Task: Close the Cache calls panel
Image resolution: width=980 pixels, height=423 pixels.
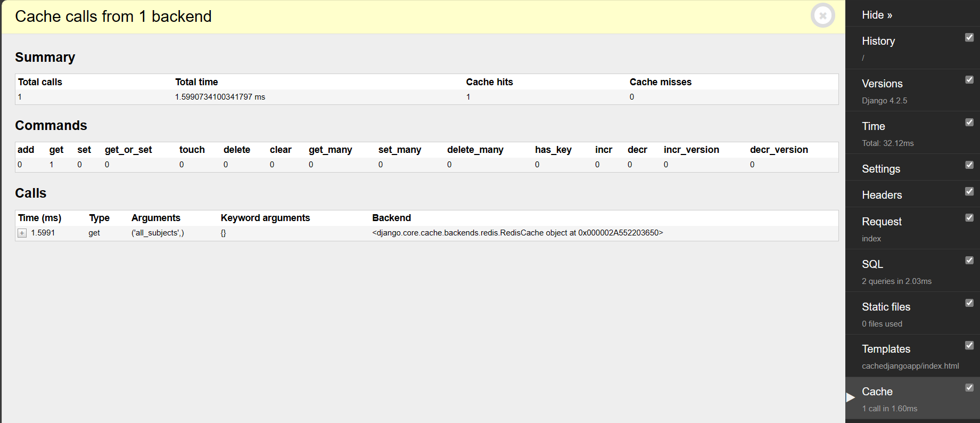Action: pos(822,15)
